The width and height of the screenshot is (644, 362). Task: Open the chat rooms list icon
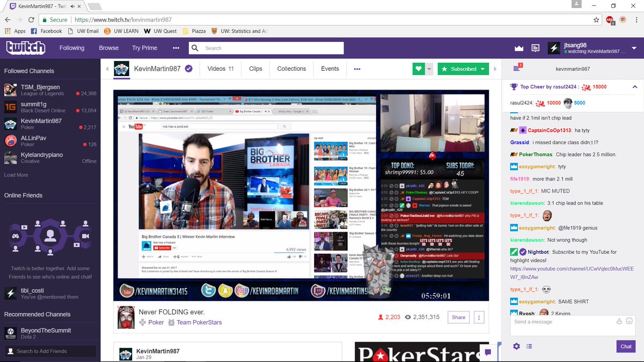pos(517,68)
